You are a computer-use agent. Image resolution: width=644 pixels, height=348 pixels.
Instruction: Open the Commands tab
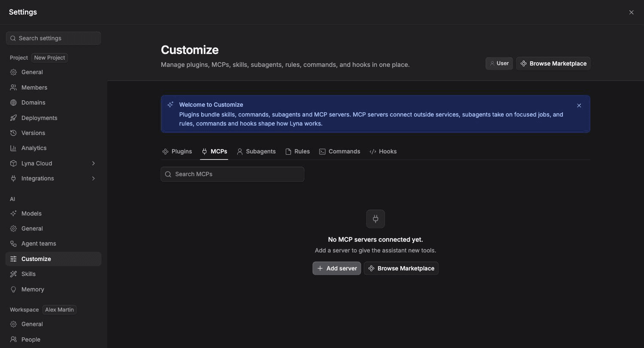point(339,151)
